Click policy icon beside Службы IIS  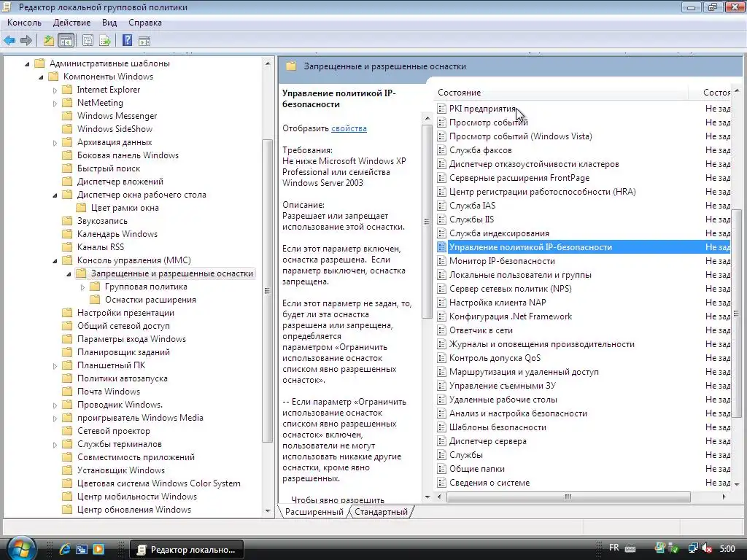pos(441,219)
